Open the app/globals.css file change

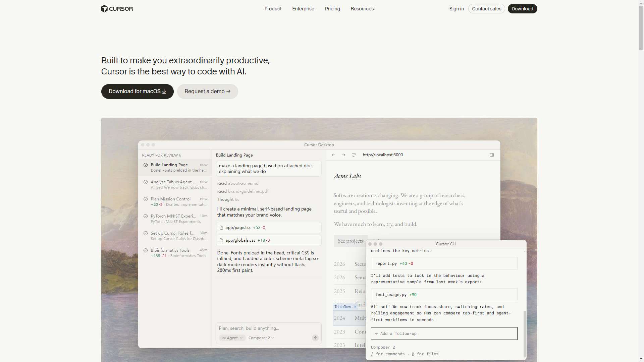pos(269,240)
